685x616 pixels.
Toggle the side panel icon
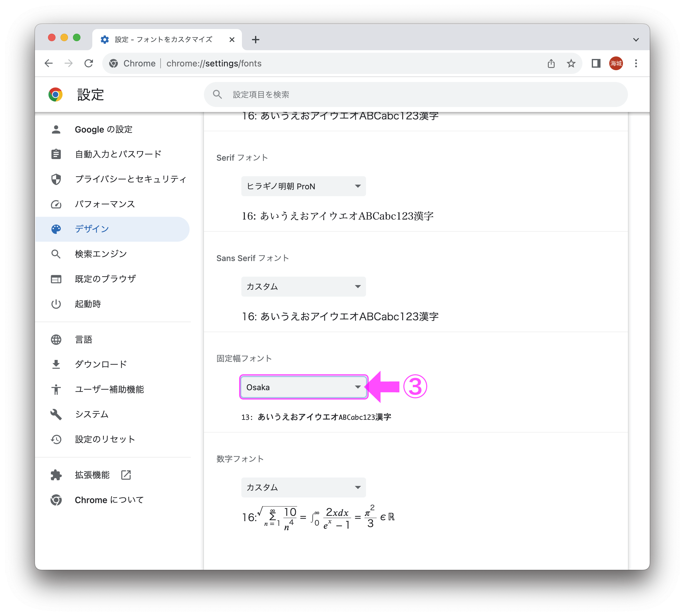[x=596, y=63]
